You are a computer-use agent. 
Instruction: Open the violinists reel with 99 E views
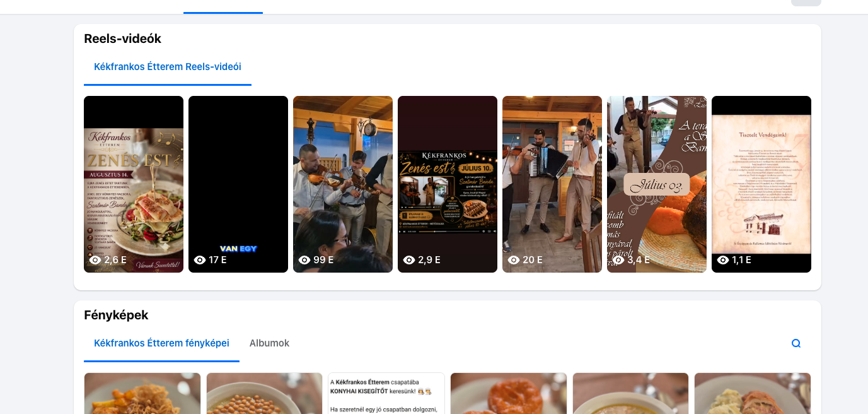point(343,184)
